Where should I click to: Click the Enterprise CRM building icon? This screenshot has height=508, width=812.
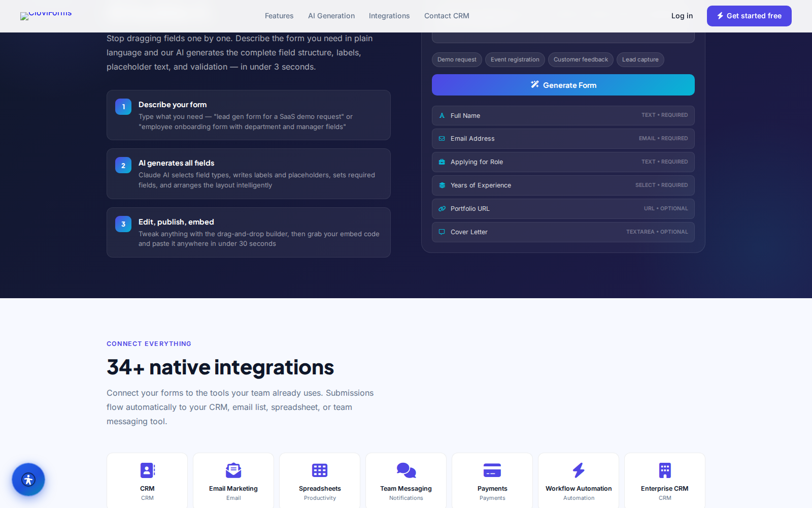click(665, 470)
